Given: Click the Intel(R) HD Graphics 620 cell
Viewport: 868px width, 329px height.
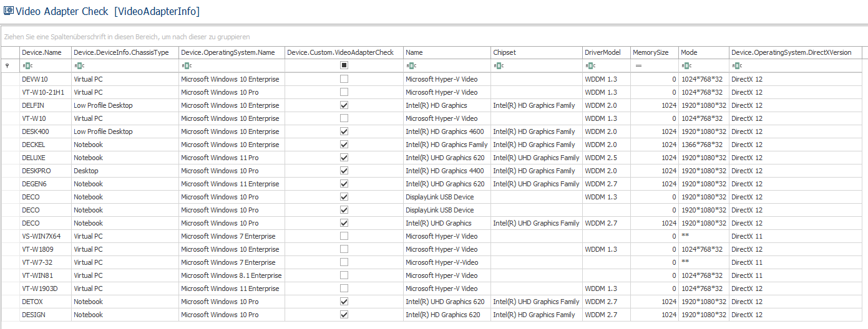Looking at the screenshot, I should (447, 315).
